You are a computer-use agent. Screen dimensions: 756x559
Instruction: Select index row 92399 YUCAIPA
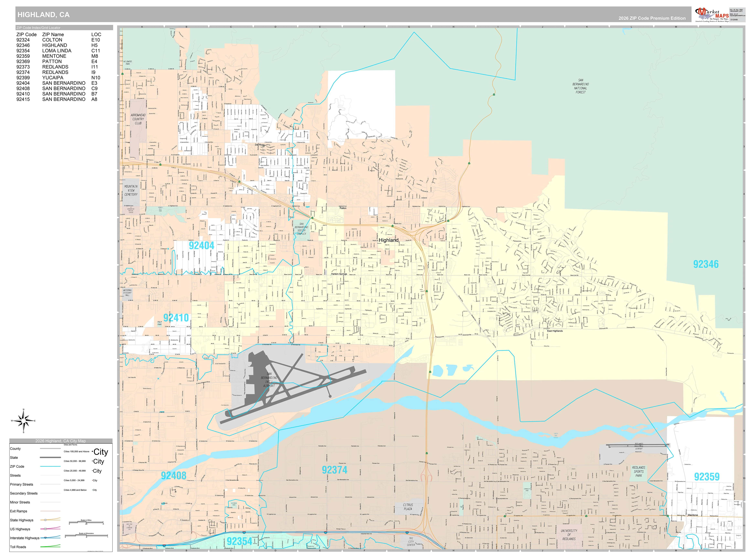[58, 78]
